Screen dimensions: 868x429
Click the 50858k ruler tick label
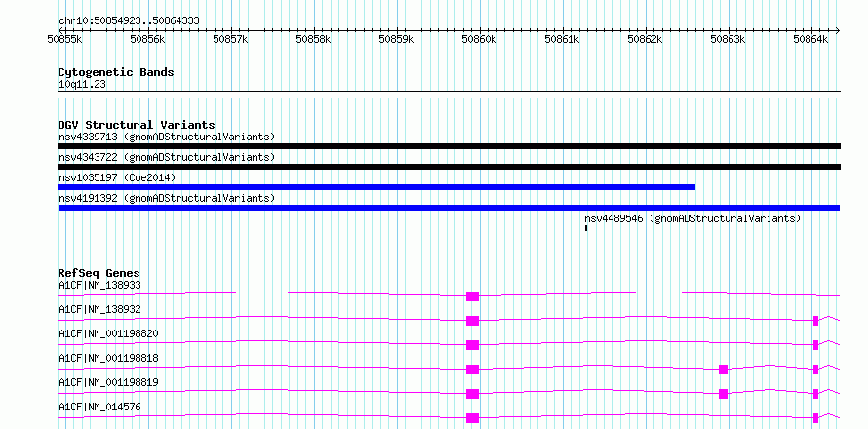314,39
